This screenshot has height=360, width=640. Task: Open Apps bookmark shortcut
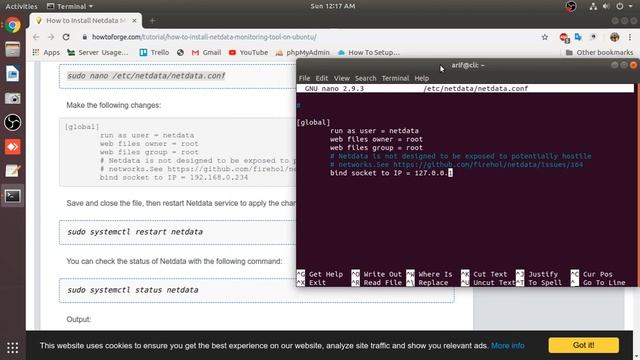click(x=46, y=53)
